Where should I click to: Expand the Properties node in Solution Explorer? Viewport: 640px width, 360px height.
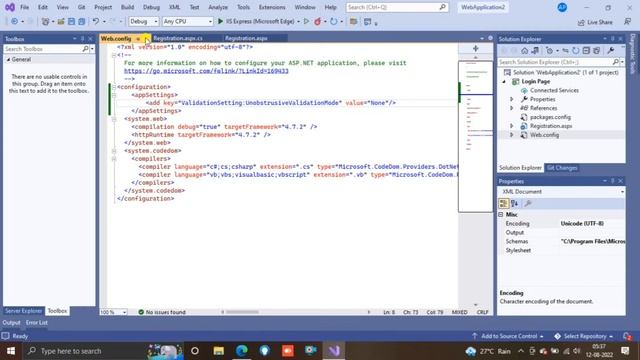512,99
